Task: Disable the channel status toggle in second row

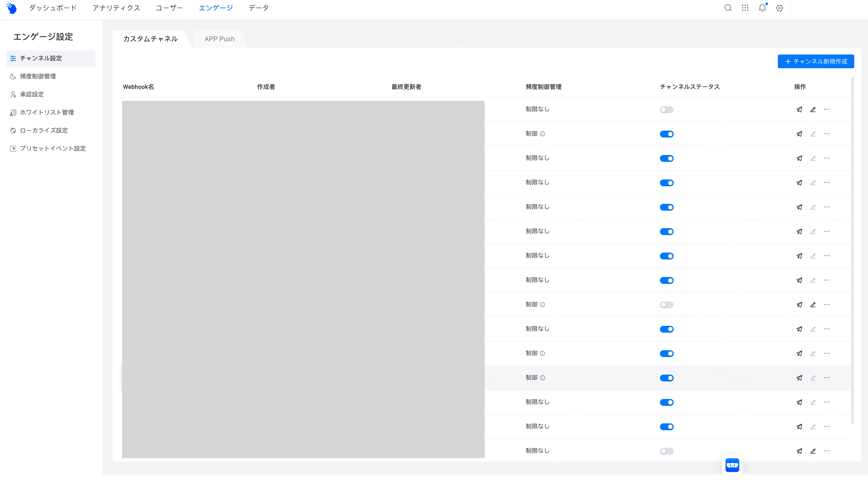Action: [x=666, y=134]
